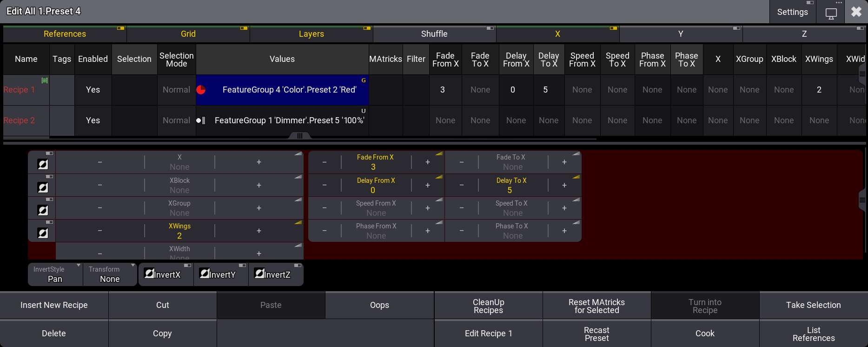Click the invert icon beside XBlock row
868x347 pixels.
[42, 187]
